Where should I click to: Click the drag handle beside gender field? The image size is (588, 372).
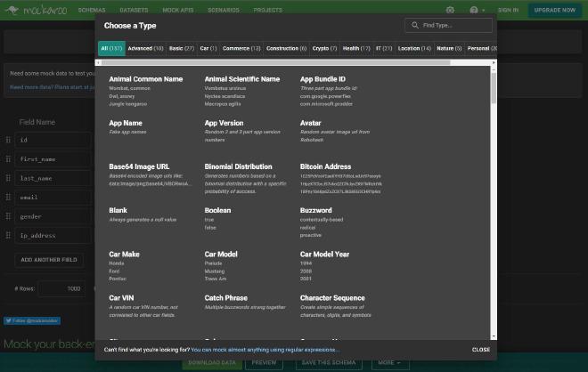tap(8, 216)
